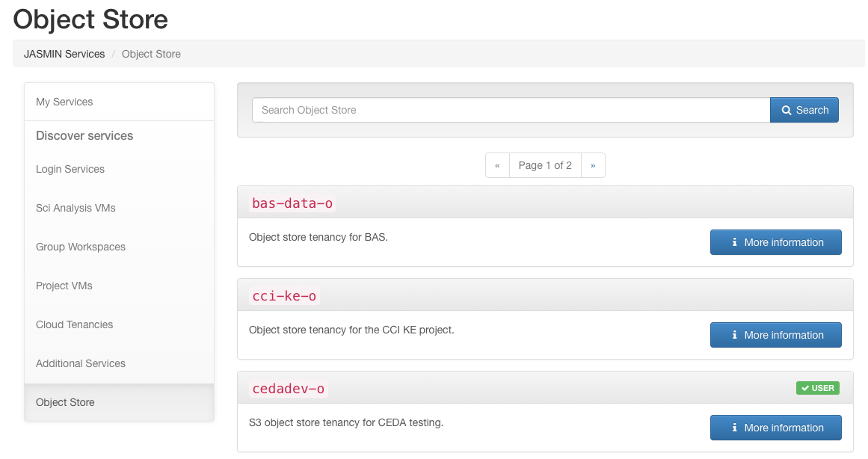Go to next page using » arrow

coord(593,165)
